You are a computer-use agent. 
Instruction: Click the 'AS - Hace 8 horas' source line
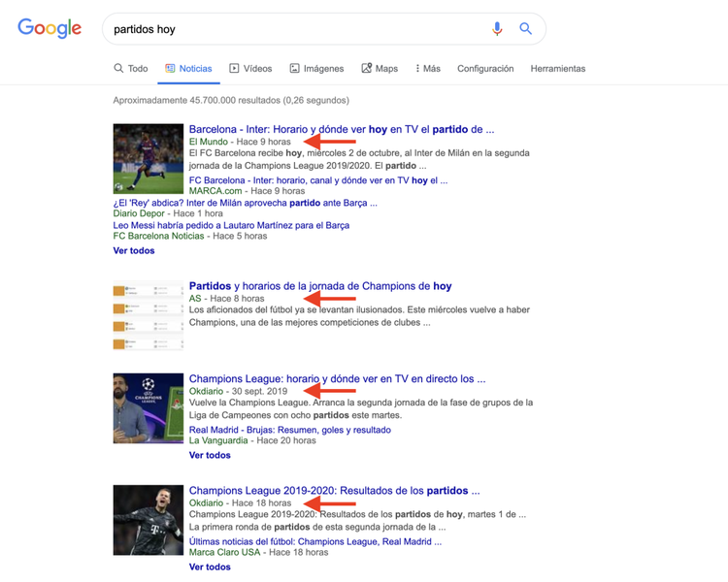226,299
